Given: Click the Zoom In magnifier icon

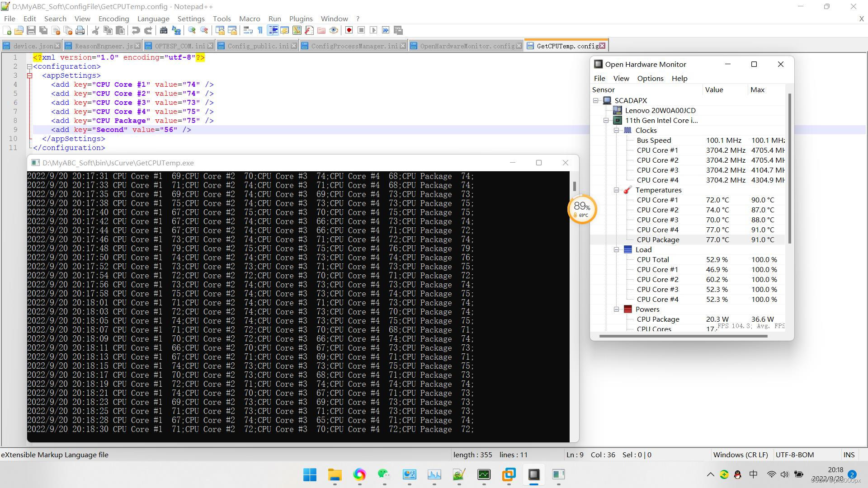Looking at the screenshot, I should pyautogui.click(x=192, y=31).
